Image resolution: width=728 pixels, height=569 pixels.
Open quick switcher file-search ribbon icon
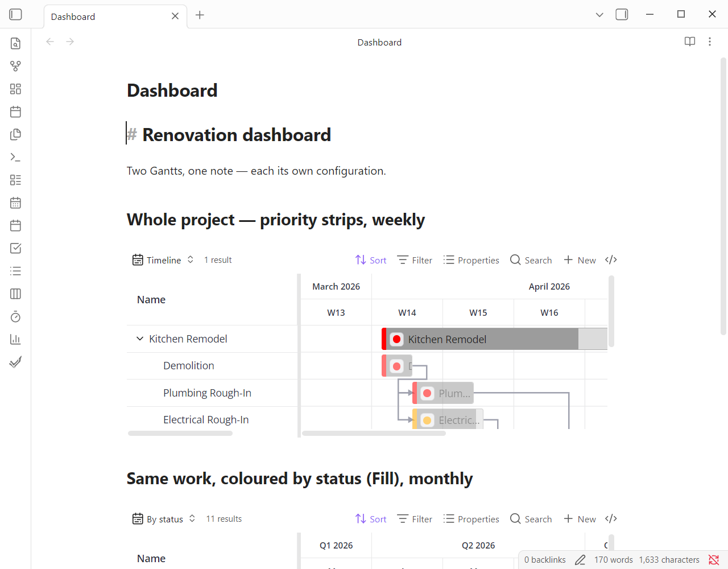tap(16, 43)
